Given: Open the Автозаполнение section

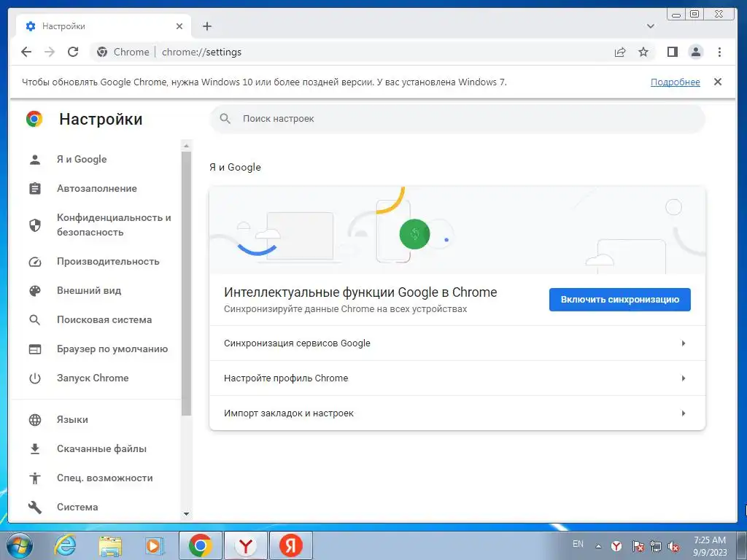Looking at the screenshot, I should point(96,188).
